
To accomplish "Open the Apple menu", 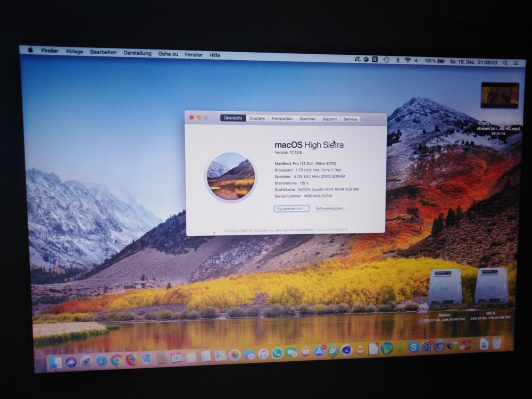I will click(30, 50).
